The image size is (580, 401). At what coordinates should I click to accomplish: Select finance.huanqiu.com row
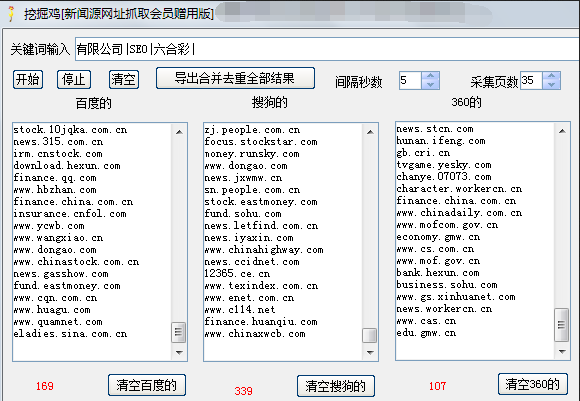pyautogui.click(x=261, y=322)
